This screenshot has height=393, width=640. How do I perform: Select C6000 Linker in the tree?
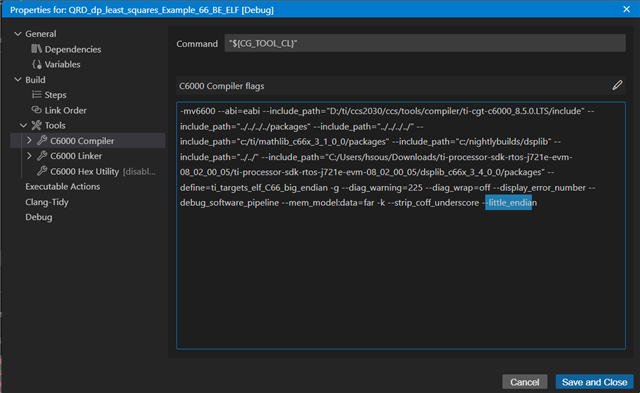(x=76, y=156)
